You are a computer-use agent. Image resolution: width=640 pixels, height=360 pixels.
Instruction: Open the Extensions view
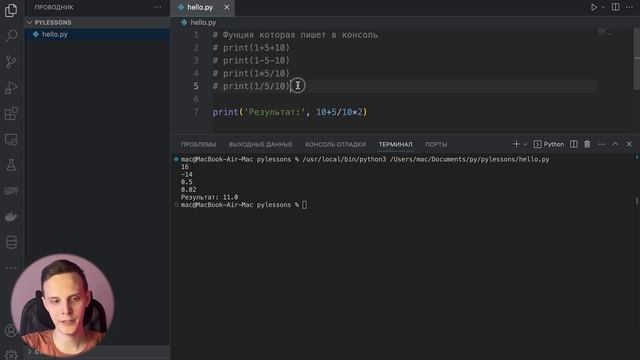coord(11,113)
